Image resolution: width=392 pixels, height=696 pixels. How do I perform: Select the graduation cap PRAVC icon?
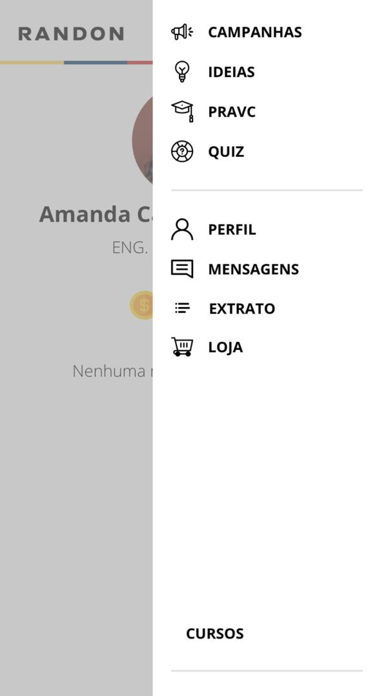(182, 111)
